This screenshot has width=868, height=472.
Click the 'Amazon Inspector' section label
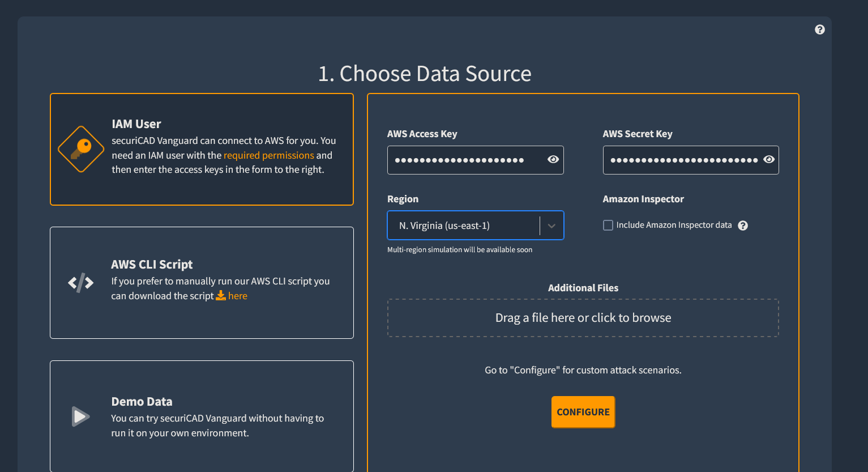[643, 199]
